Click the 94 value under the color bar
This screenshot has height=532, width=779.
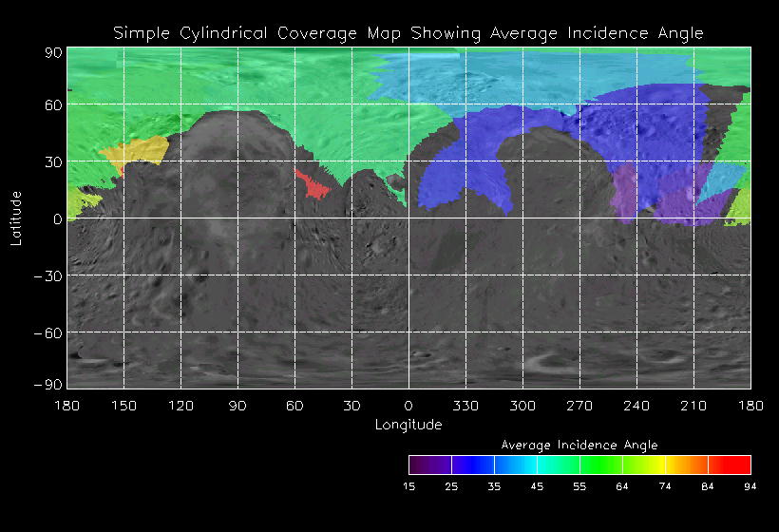point(750,486)
